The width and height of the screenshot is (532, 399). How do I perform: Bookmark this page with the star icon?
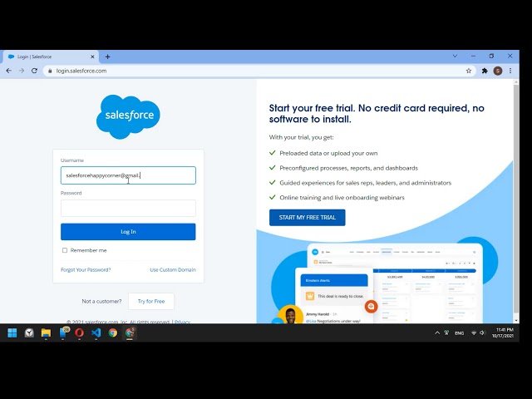[469, 71]
